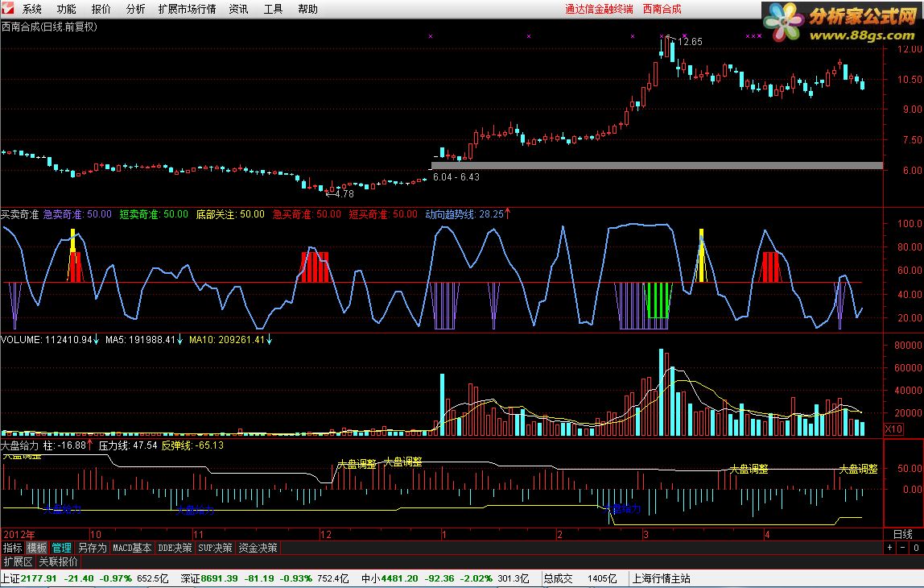
Task: Click the 6.04 - 6.43 gap label
Action: click(456, 177)
